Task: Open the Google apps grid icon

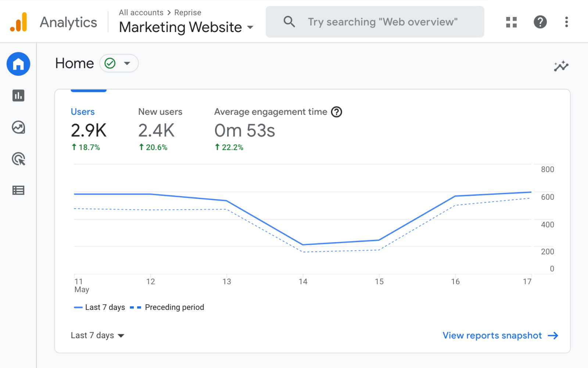Action: tap(511, 22)
